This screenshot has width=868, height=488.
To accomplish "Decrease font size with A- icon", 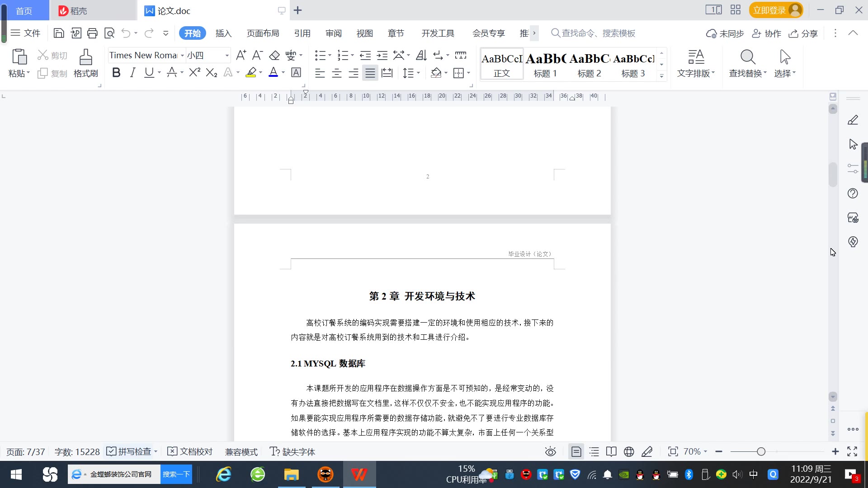I will [257, 55].
